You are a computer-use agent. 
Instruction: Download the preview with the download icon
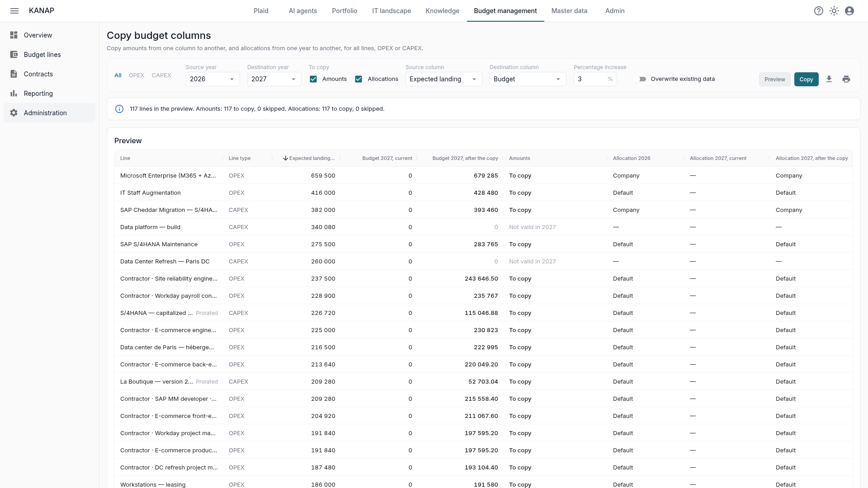829,79
